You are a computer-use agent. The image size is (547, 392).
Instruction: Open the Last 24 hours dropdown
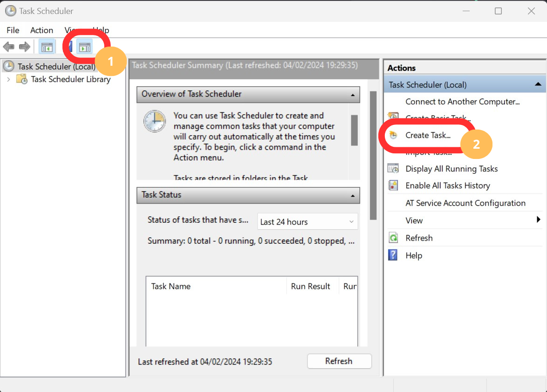(308, 222)
